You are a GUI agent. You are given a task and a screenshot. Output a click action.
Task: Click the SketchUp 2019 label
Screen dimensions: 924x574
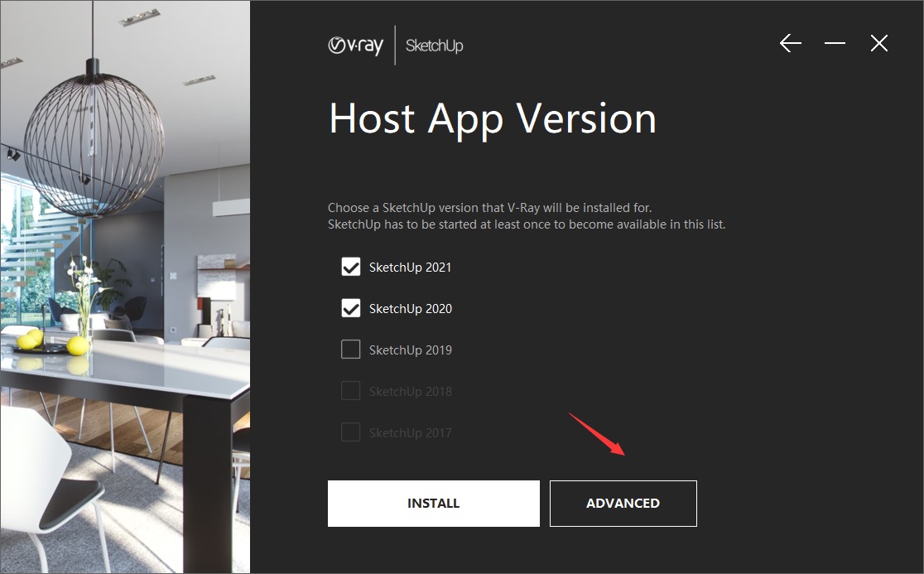click(x=411, y=350)
